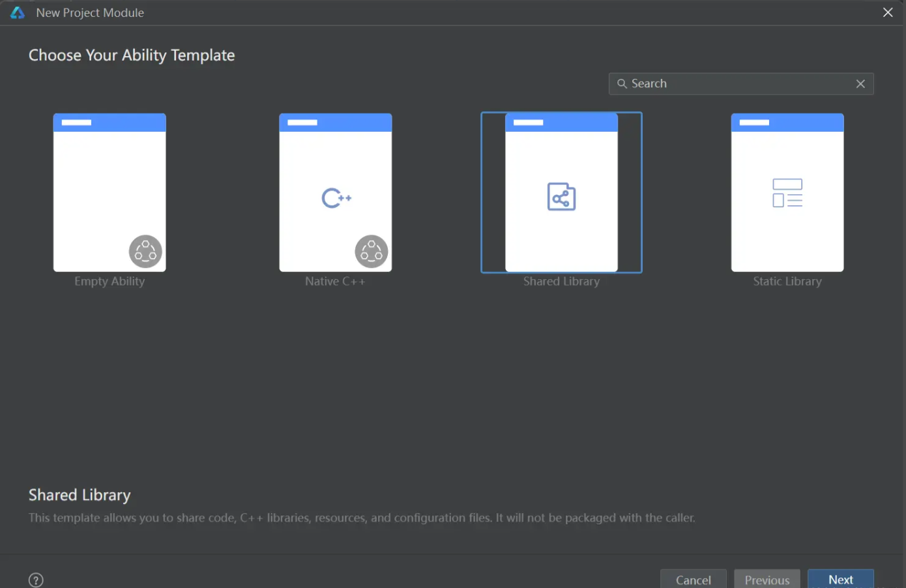Click the layout icon in Static Library card

[787, 193]
